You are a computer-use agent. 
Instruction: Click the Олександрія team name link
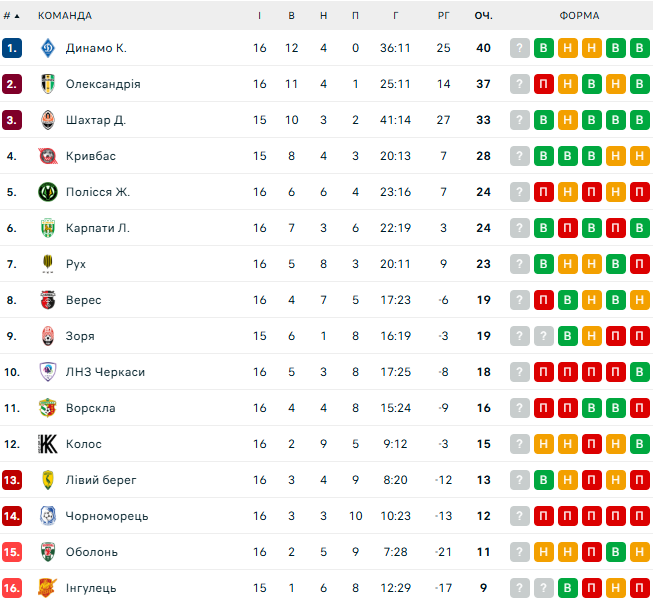(103, 84)
